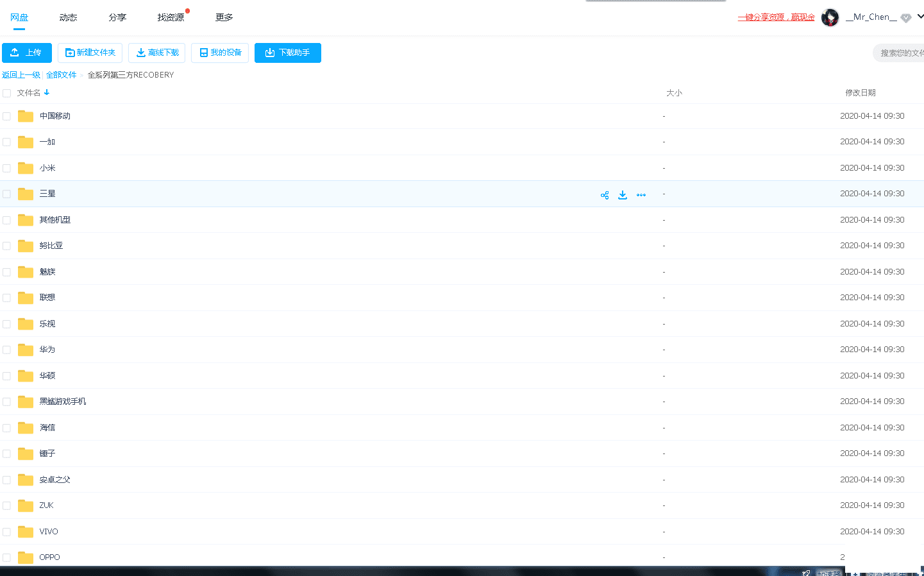Open the folder named 努比亚
924x576 pixels.
click(x=51, y=246)
